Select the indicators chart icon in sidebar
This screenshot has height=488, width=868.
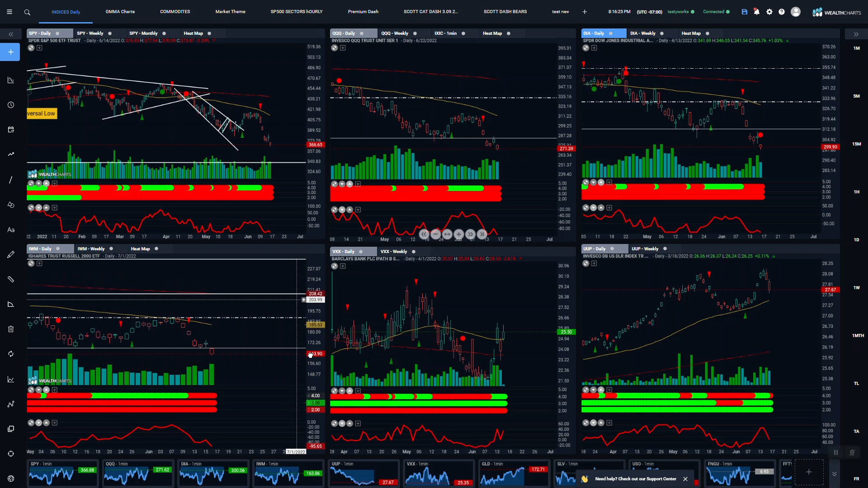tap(11, 80)
